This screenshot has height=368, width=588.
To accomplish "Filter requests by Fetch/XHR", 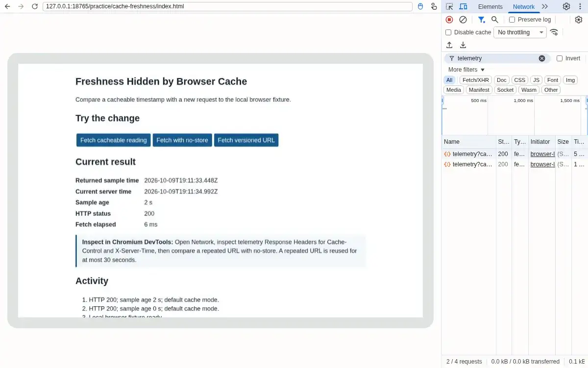I will (476, 80).
